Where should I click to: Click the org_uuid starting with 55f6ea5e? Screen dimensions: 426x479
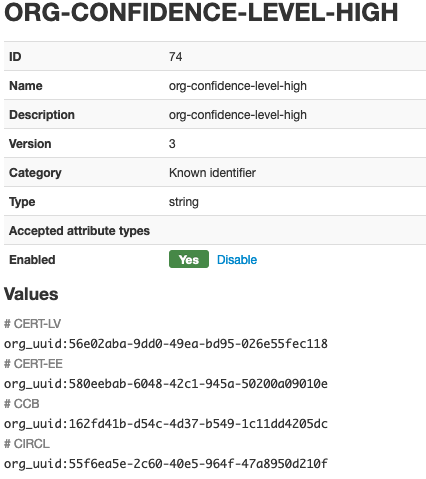166,464
